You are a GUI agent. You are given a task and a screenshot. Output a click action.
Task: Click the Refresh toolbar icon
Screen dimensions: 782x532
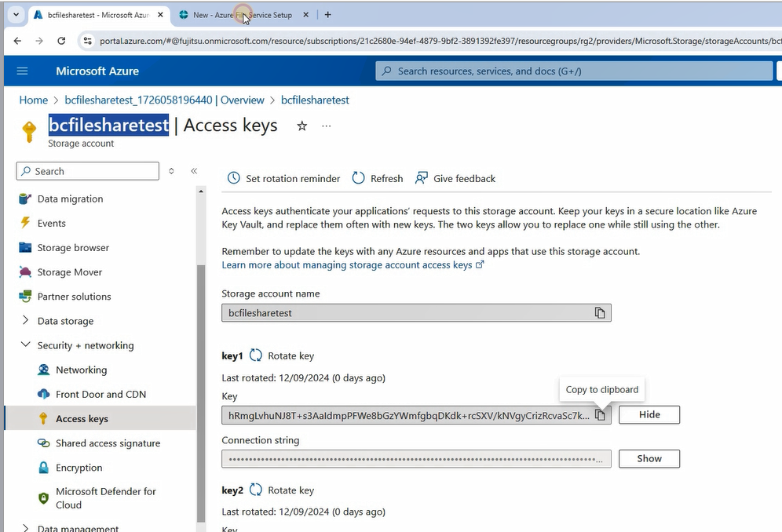coord(358,178)
